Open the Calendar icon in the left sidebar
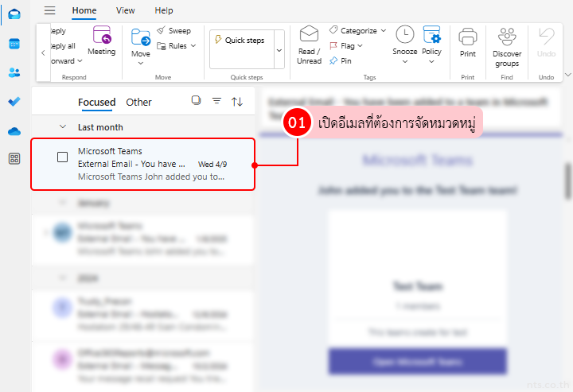 click(x=14, y=44)
